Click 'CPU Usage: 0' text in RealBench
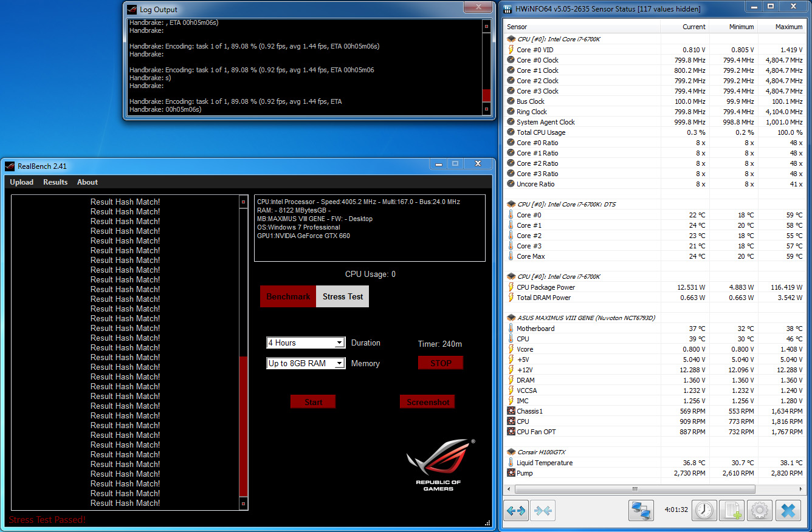The width and height of the screenshot is (812, 532). click(x=370, y=274)
